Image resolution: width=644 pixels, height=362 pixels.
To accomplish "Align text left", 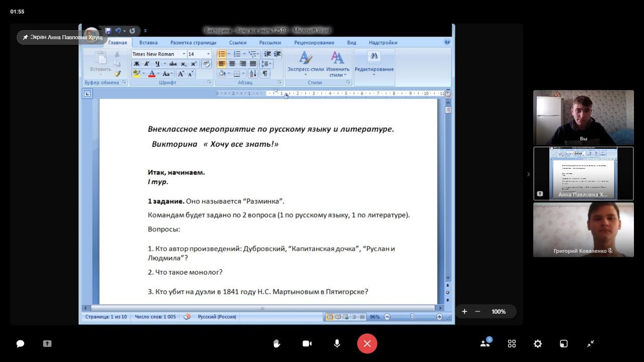I will click(221, 64).
